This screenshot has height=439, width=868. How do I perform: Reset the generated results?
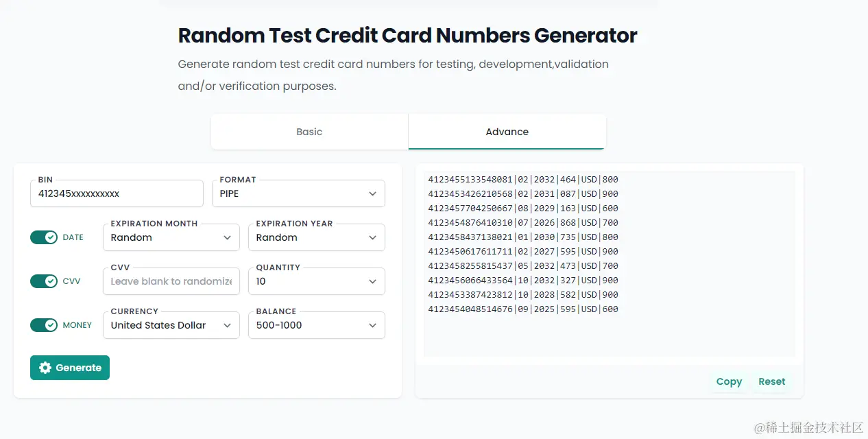tap(772, 381)
